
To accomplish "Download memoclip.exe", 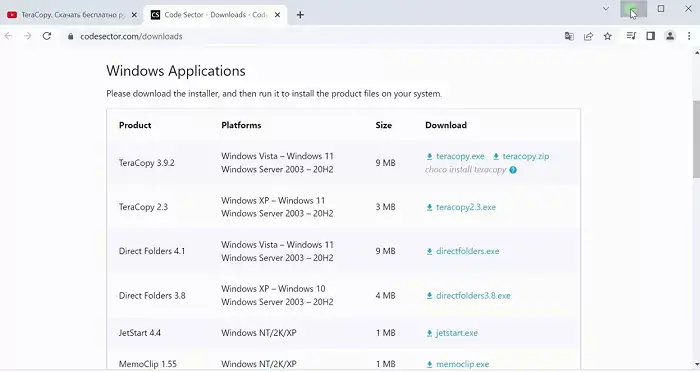I will click(458, 364).
